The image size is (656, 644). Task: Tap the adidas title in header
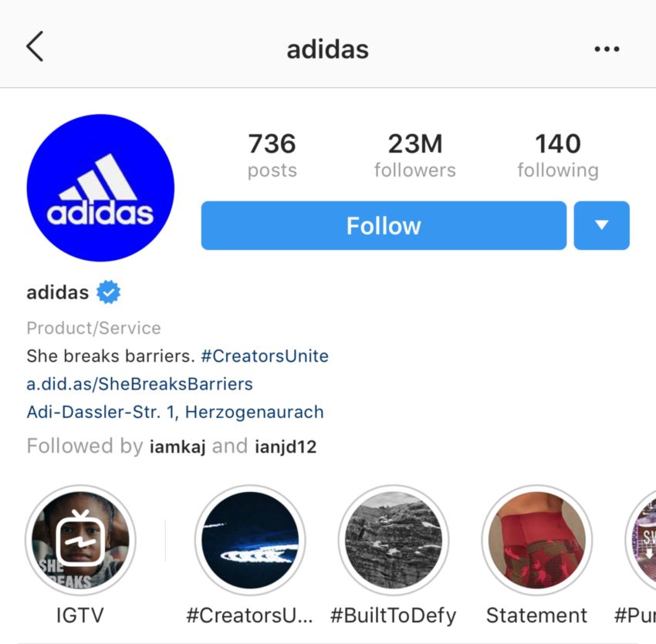click(327, 49)
